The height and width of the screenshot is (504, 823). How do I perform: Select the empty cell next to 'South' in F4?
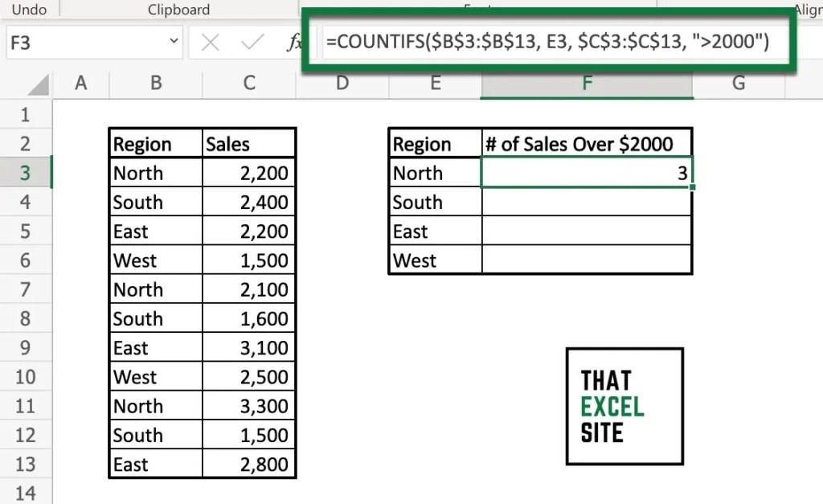tap(587, 202)
